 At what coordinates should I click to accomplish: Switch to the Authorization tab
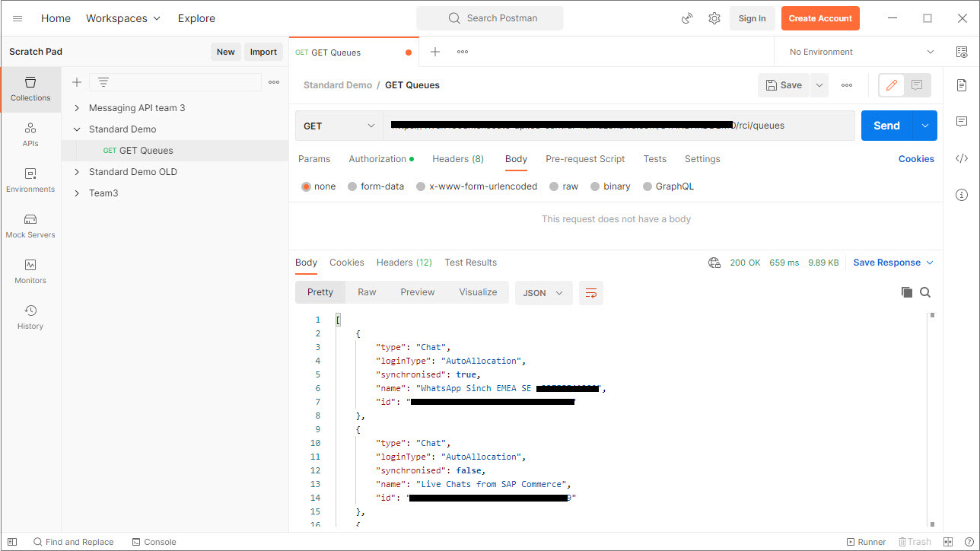(381, 159)
